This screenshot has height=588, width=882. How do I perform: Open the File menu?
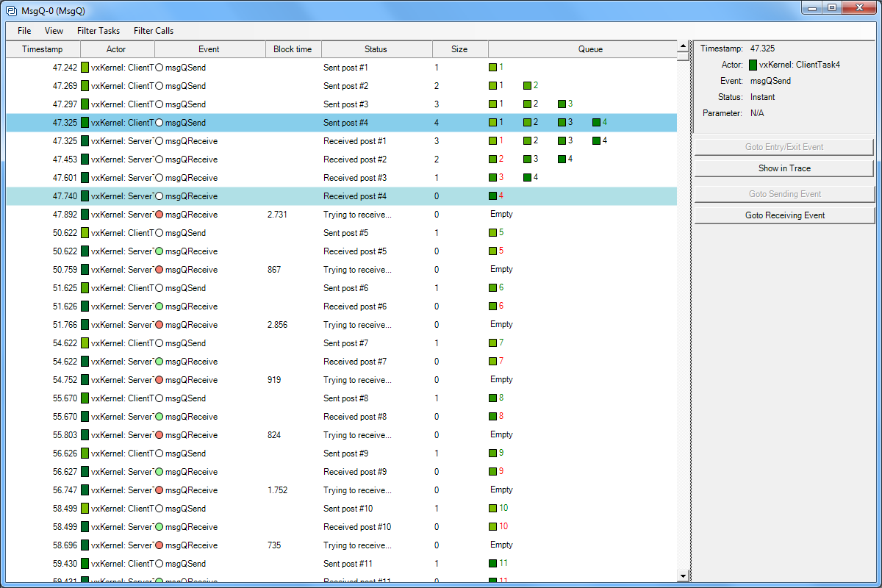click(x=24, y=31)
